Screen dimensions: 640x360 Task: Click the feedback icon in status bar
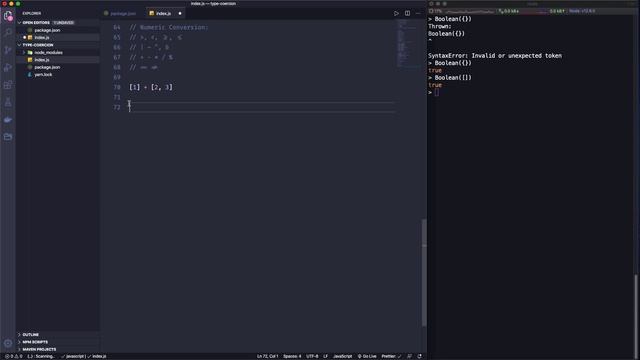point(409,356)
